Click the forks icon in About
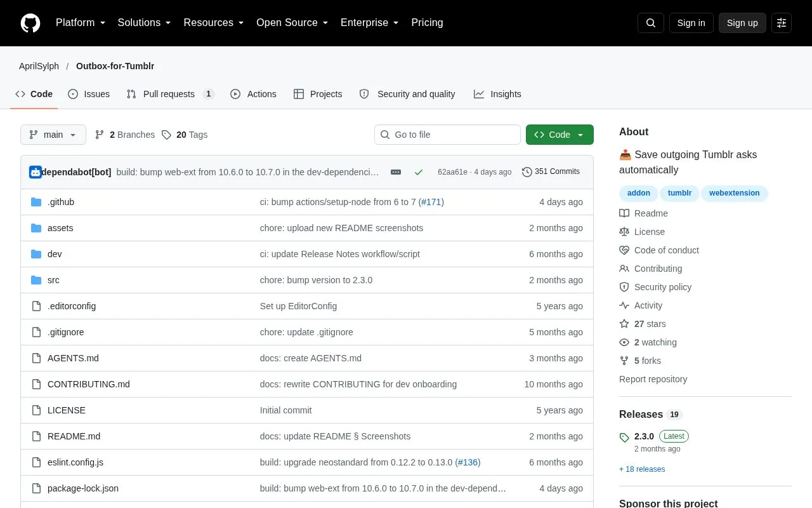Screen dimensions: 812x508 click(x=624, y=361)
